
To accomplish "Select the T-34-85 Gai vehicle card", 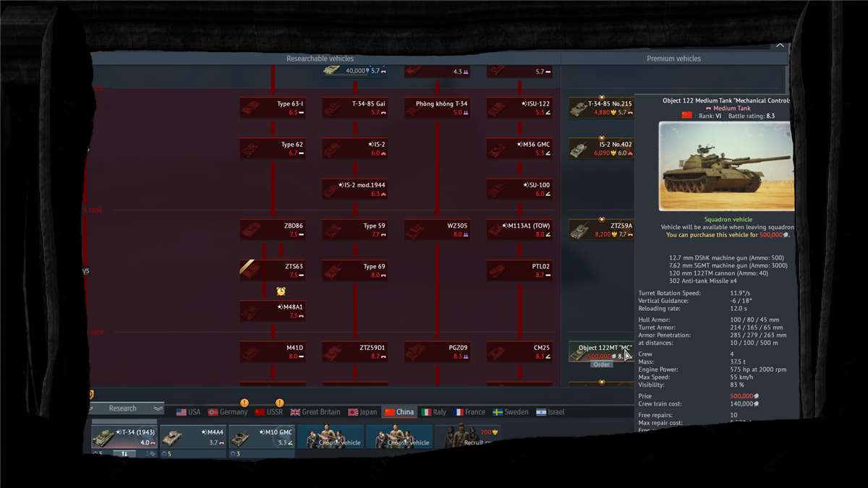I will (x=355, y=108).
